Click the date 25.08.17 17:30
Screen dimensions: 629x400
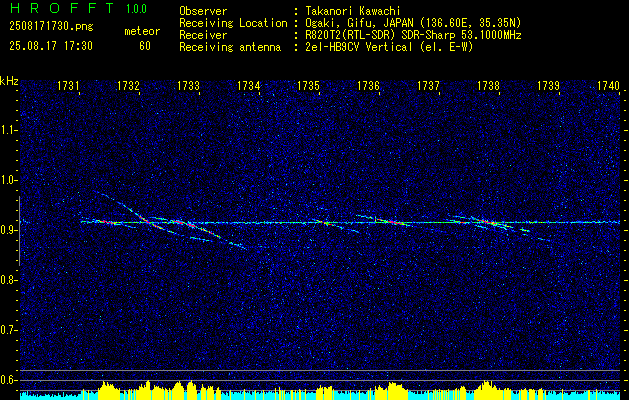51,46
